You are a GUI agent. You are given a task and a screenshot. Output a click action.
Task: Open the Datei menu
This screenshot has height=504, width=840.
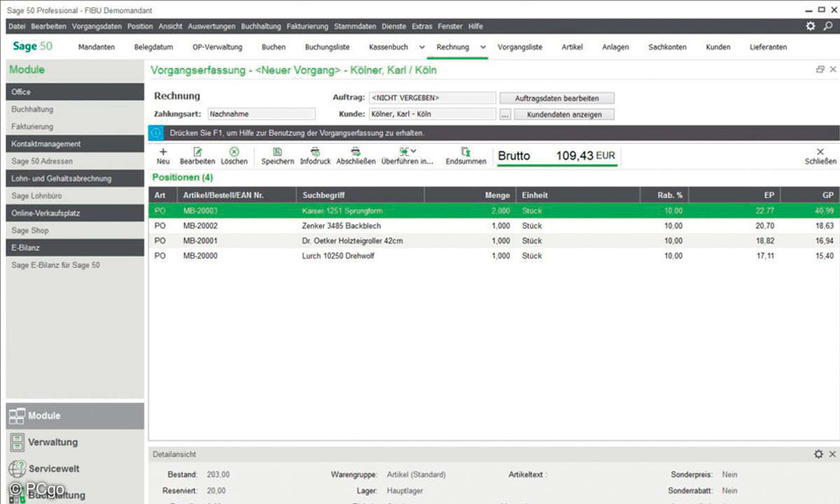coord(17,26)
